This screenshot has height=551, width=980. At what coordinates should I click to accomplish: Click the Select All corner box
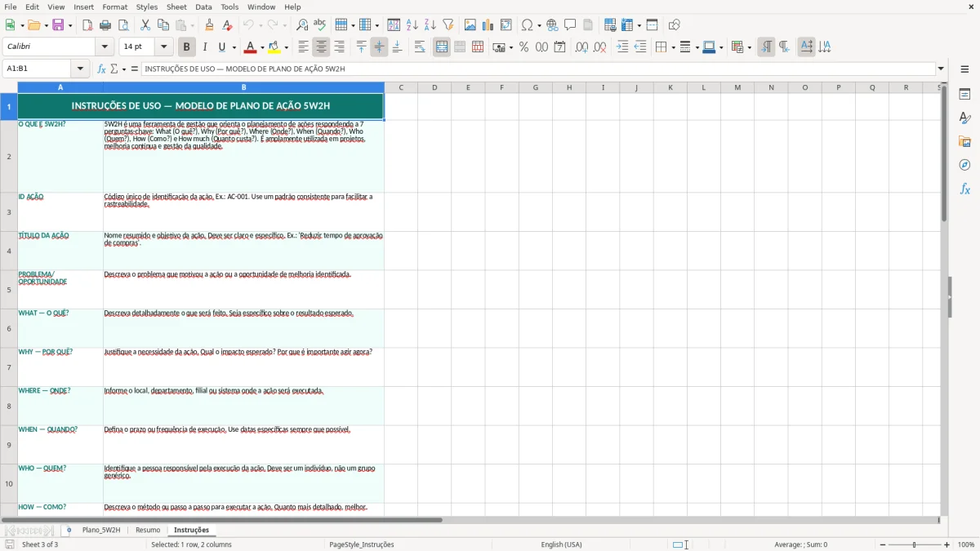9,87
